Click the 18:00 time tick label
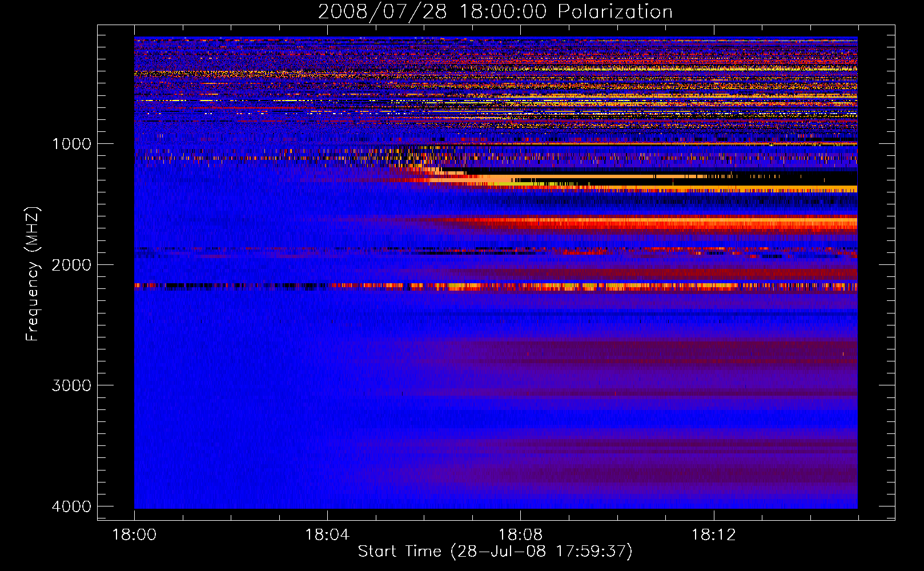The width and height of the screenshot is (924, 571). tap(134, 535)
